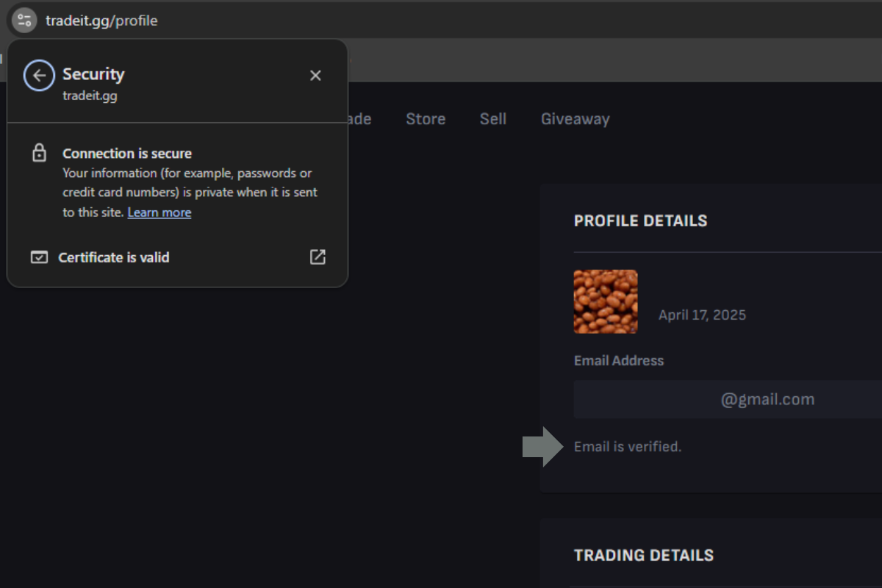
Task: Open site information via the tune icon
Action: [23, 20]
